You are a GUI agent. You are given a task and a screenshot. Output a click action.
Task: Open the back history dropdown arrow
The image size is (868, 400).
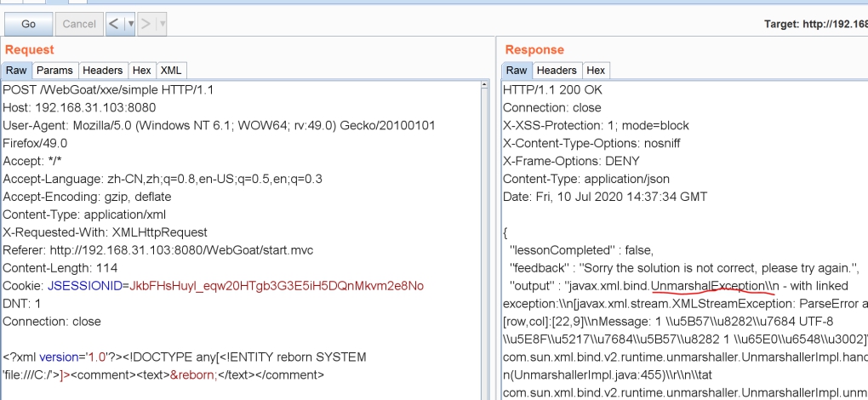[x=131, y=24]
